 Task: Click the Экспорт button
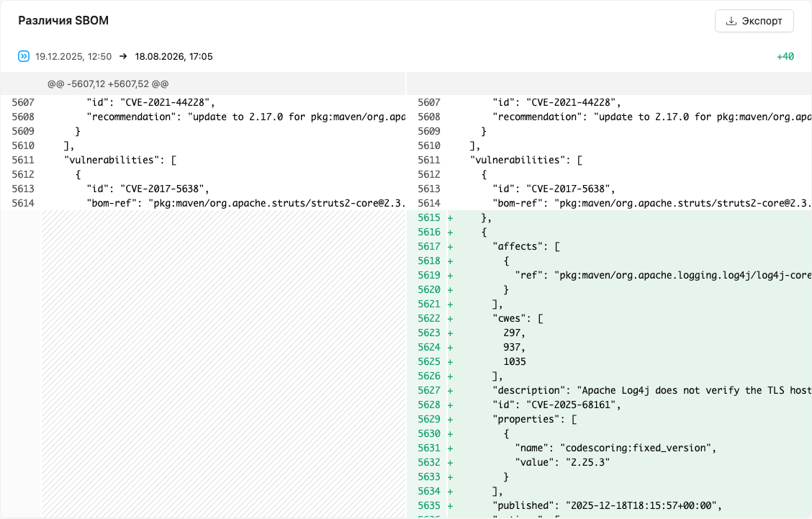point(754,21)
